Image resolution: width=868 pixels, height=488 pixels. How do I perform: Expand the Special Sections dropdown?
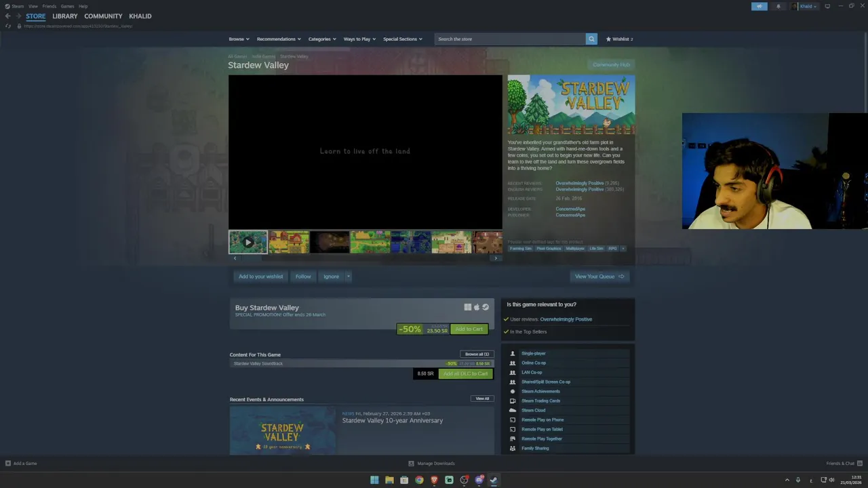click(x=402, y=39)
